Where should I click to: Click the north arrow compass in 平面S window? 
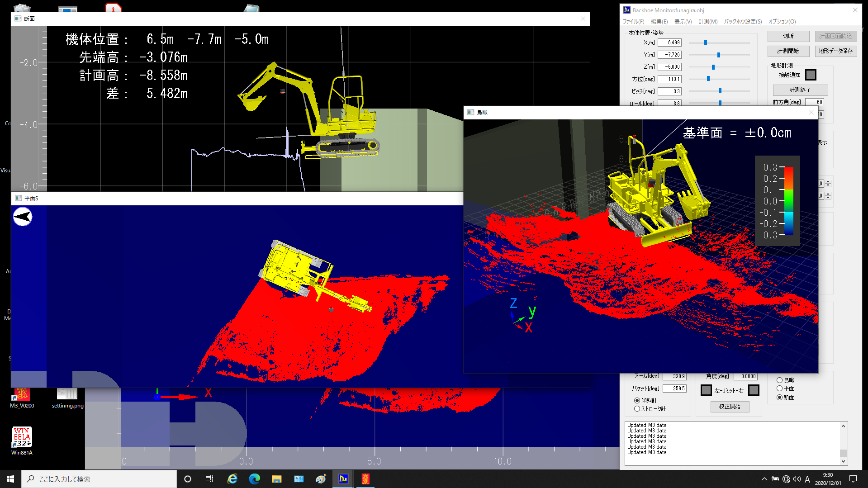pyautogui.click(x=23, y=217)
